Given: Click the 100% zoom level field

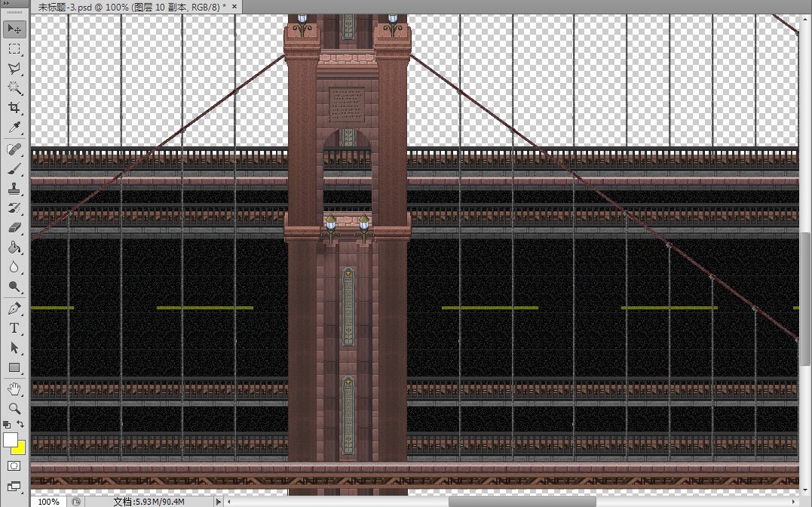Looking at the screenshot, I should coord(49,502).
